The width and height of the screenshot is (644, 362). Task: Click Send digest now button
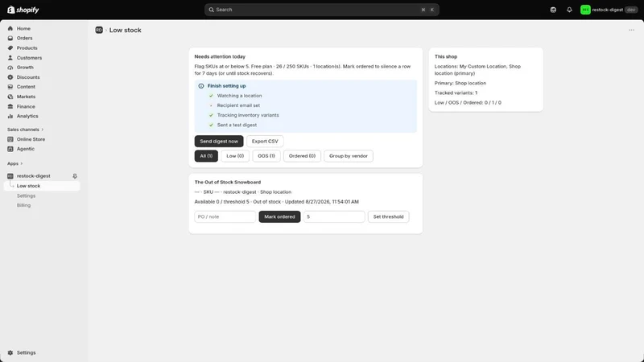(219, 142)
